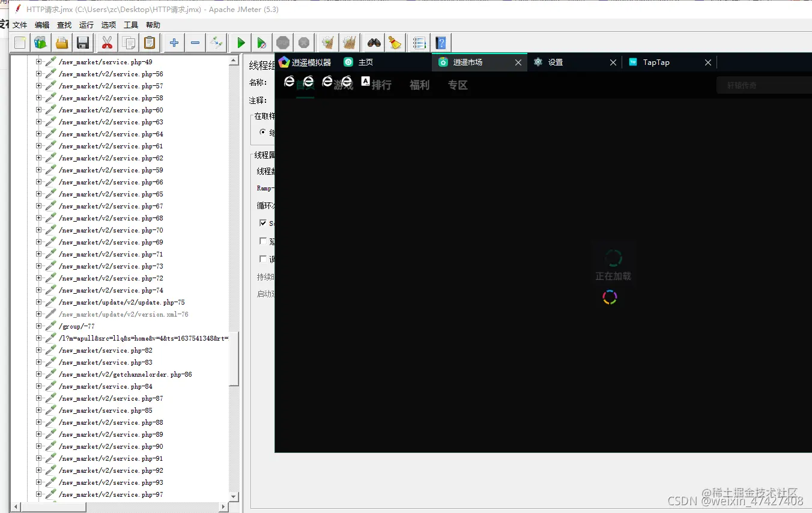Click the Open folder toolbar icon

[62, 43]
